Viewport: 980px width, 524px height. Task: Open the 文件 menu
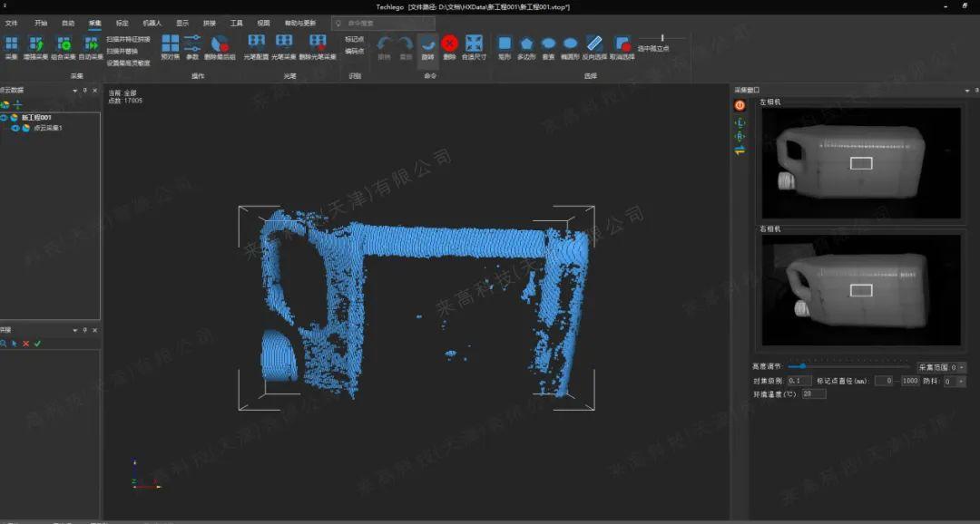click(x=11, y=23)
